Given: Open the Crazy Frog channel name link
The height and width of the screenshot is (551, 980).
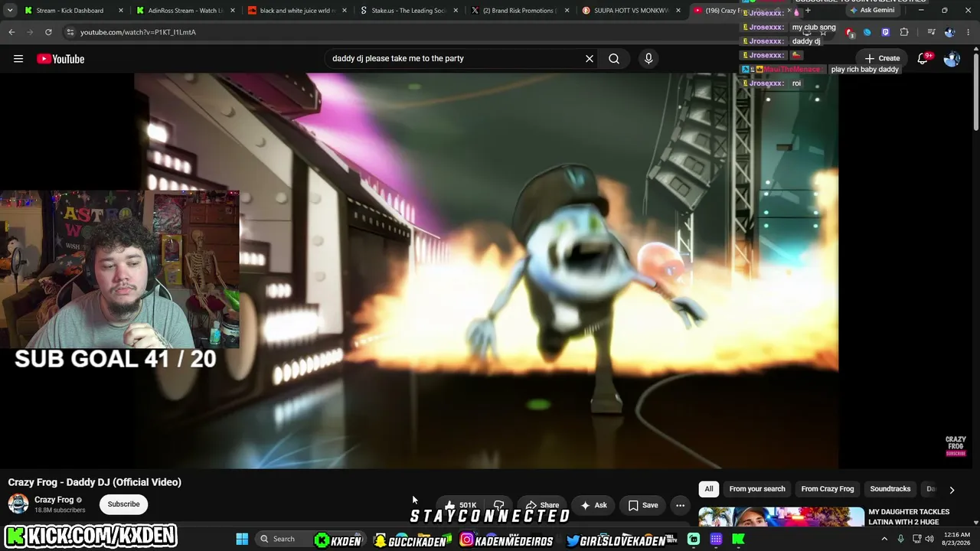Looking at the screenshot, I should (x=54, y=500).
